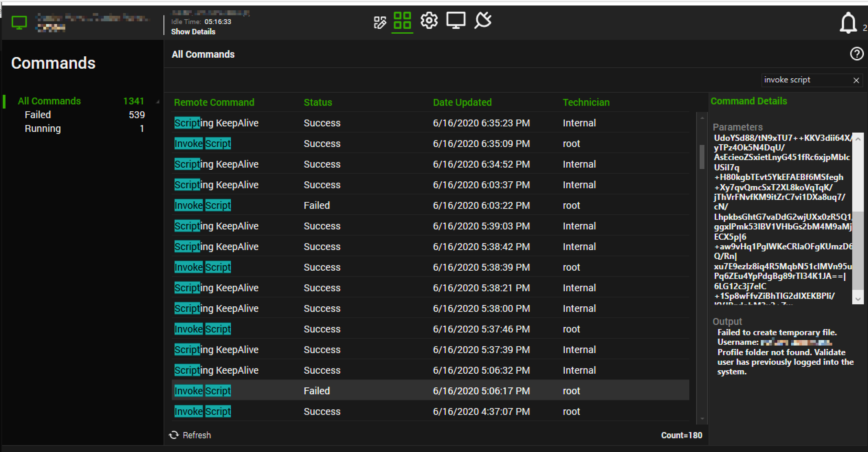Click the scroll-down arrow on the Parameters panel
The image size is (868, 452).
[858, 299]
